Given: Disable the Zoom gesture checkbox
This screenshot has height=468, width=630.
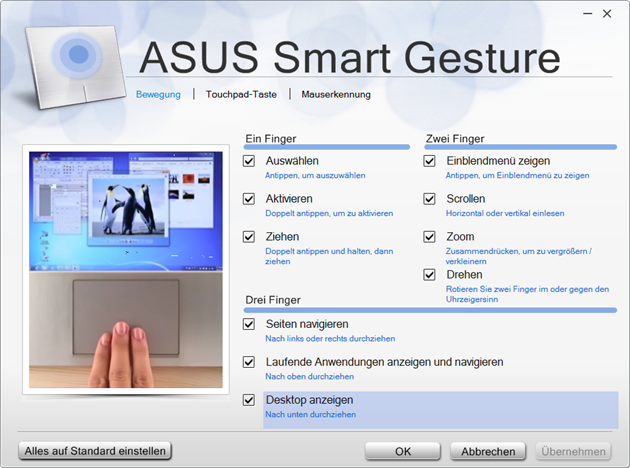Looking at the screenshot, I should 430,237.
